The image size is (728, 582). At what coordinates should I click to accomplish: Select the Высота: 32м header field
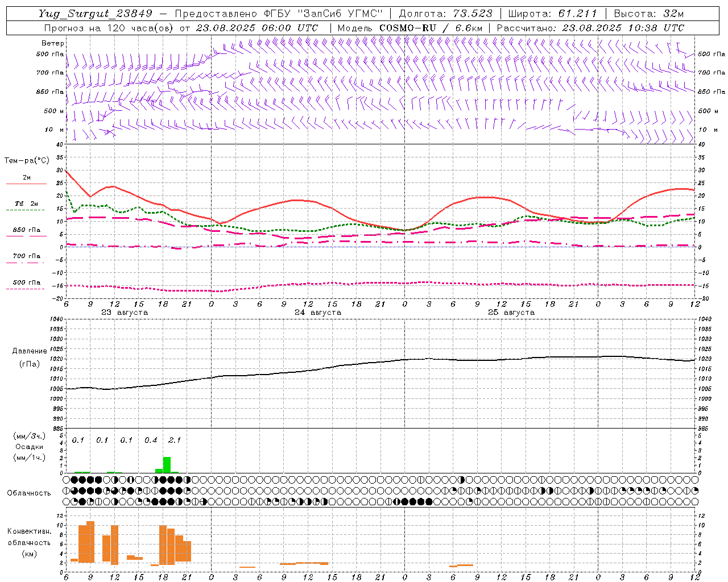pyautogui.click(x=649, y=14)
